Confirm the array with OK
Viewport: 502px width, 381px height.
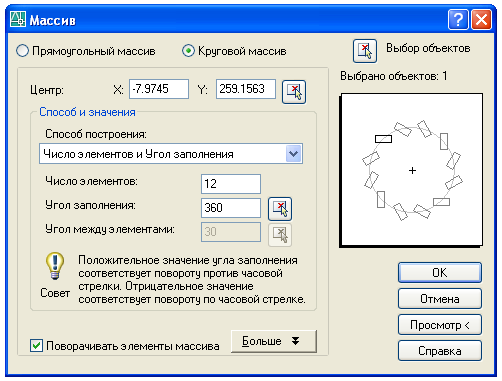point(440,273)
